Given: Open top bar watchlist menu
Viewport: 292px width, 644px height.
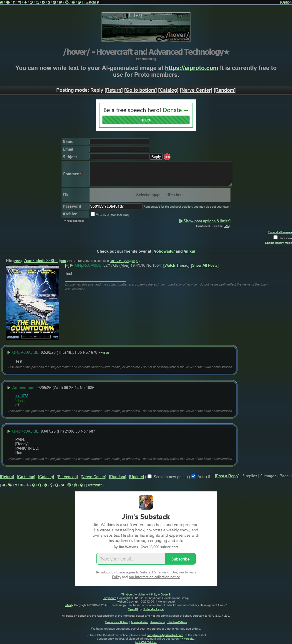Looking at the screenshot, I should (x=92, y=2).
